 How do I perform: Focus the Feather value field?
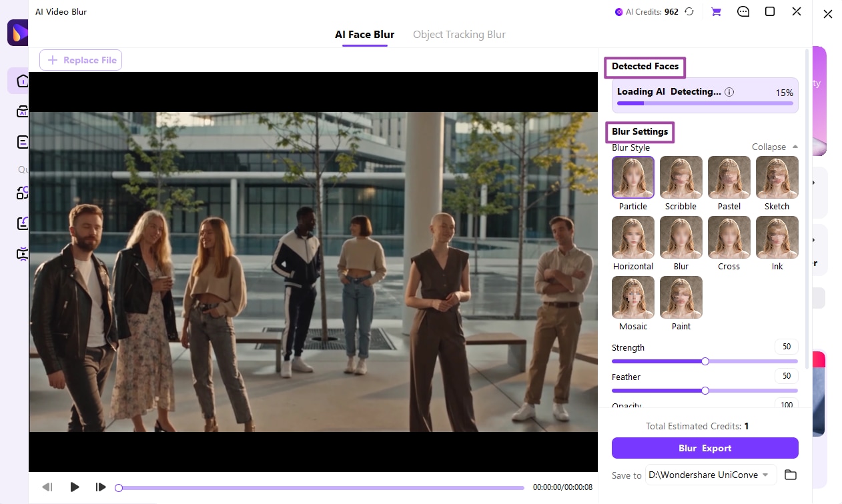(x=787, y=376)
